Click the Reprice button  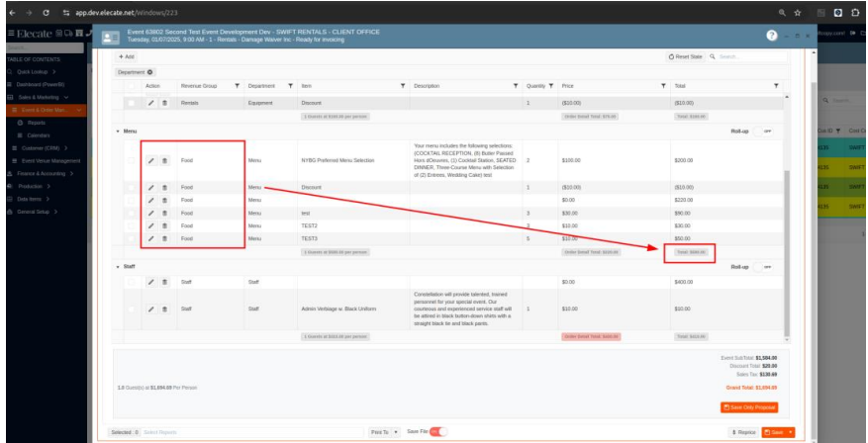[743, 432]
